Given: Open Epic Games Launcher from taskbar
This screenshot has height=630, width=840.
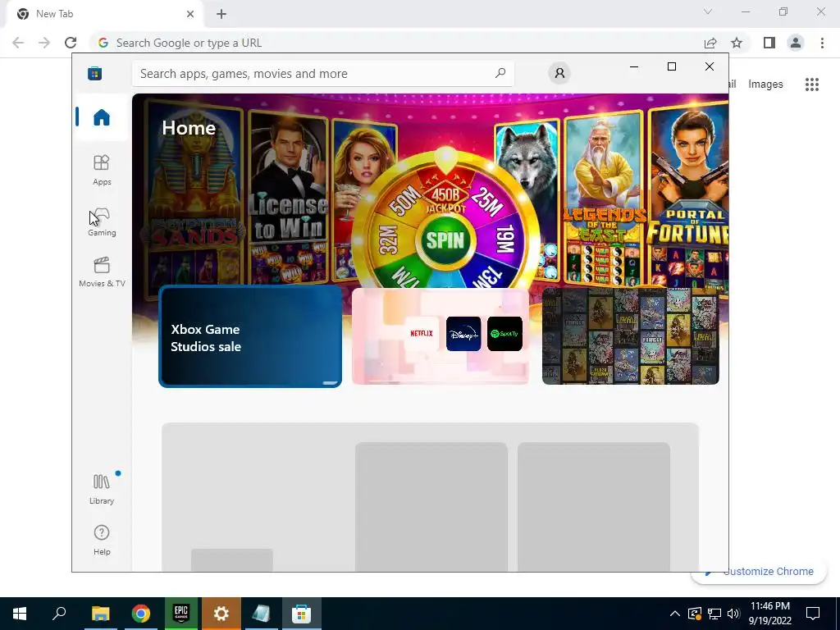Looking at the screenshot, I should pos(181,614).
